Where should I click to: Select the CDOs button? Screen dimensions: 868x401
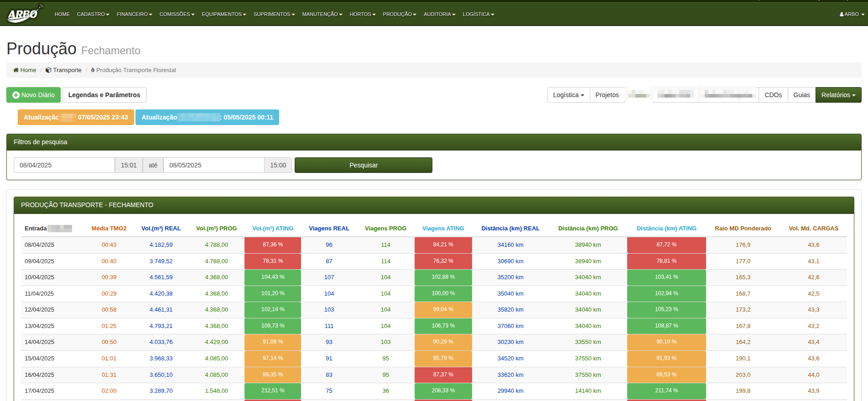(773, 95)
